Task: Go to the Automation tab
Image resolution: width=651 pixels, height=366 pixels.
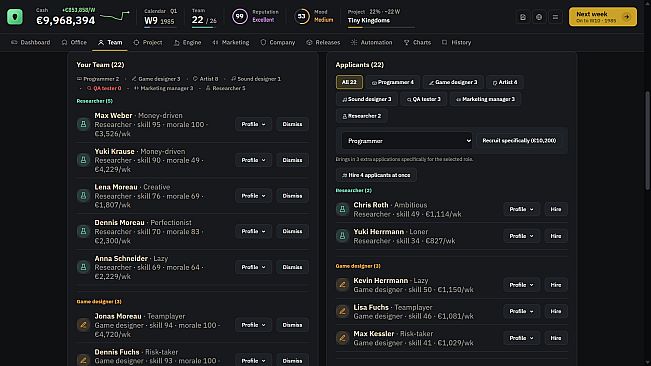Action: click(372, 42)
